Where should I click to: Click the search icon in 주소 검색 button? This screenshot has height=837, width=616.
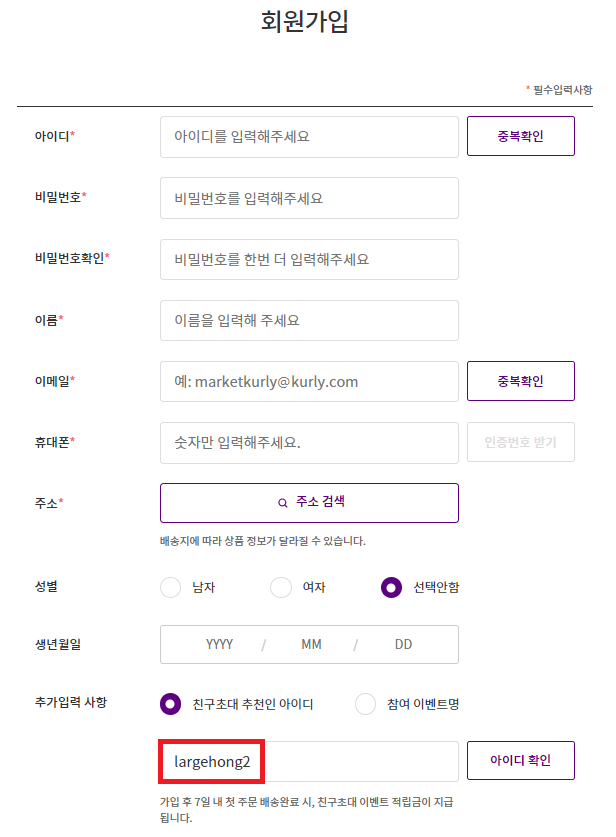pos(283,503)
